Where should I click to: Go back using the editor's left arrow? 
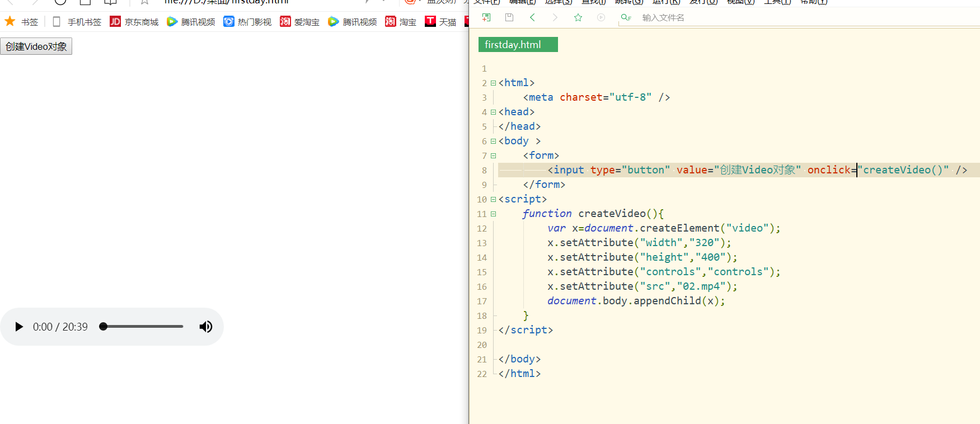532,17
